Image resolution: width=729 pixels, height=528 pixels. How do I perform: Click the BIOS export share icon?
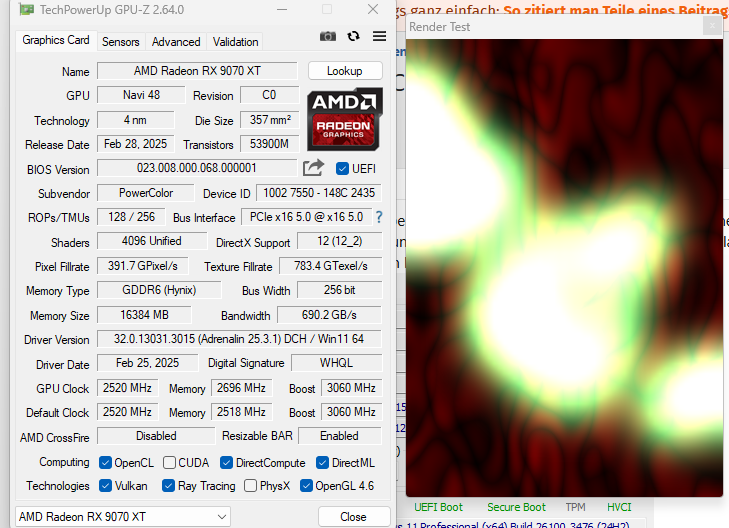pyautogui.click(x=313, y=168)
